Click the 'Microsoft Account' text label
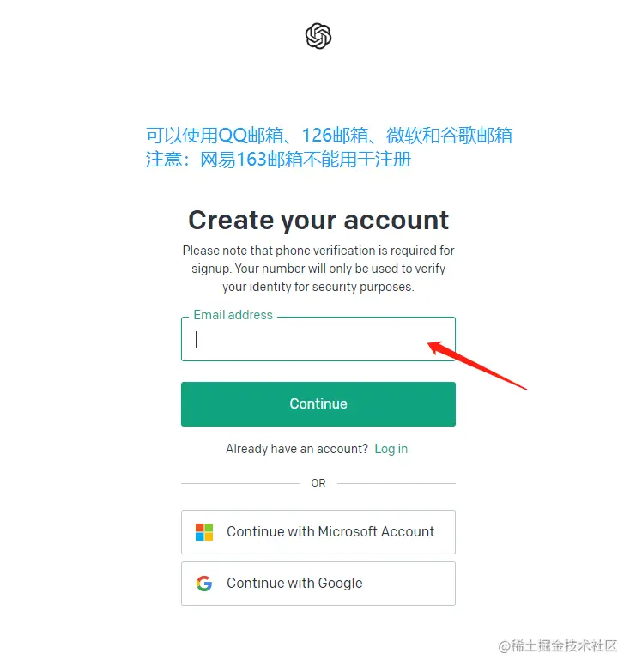636x672 pixels. point(376,531)
